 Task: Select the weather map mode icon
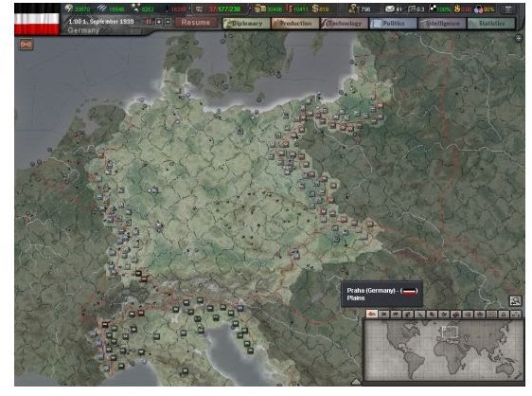pos(396,315)
